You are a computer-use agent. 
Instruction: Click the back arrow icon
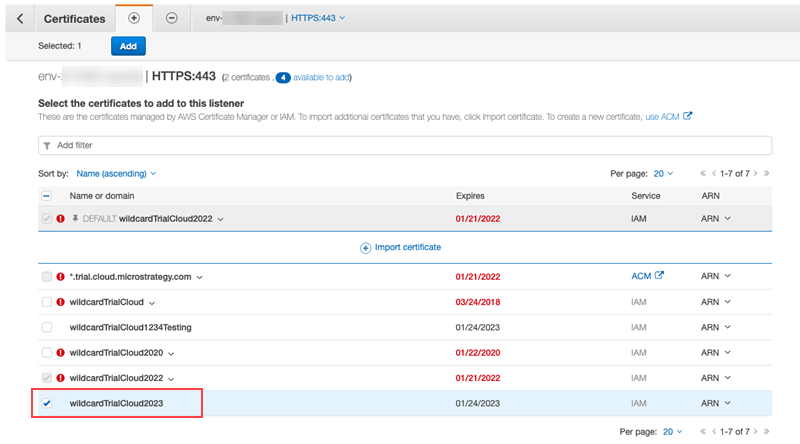point(19,19)
